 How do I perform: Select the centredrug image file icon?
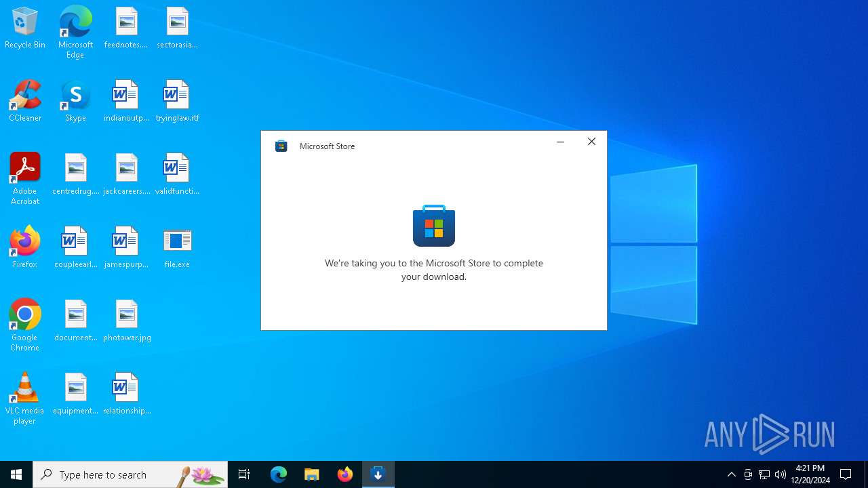(x=75, y=175)
